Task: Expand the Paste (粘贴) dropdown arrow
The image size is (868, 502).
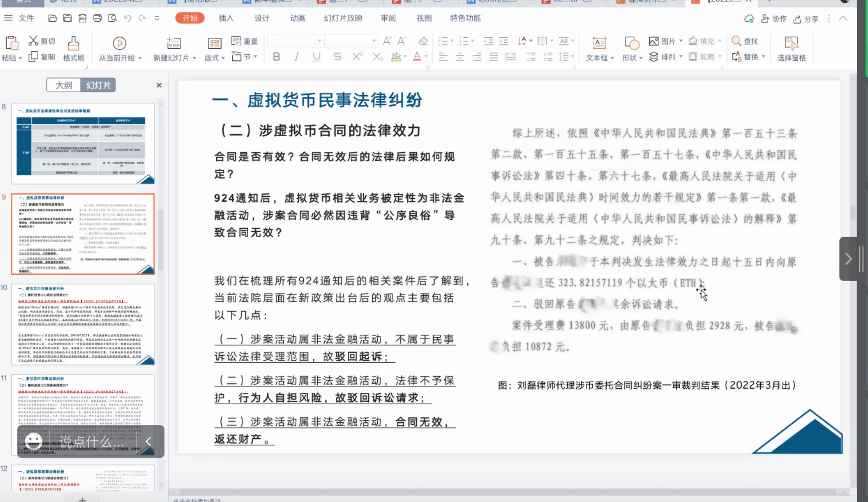Action: (x=20, y=58)
